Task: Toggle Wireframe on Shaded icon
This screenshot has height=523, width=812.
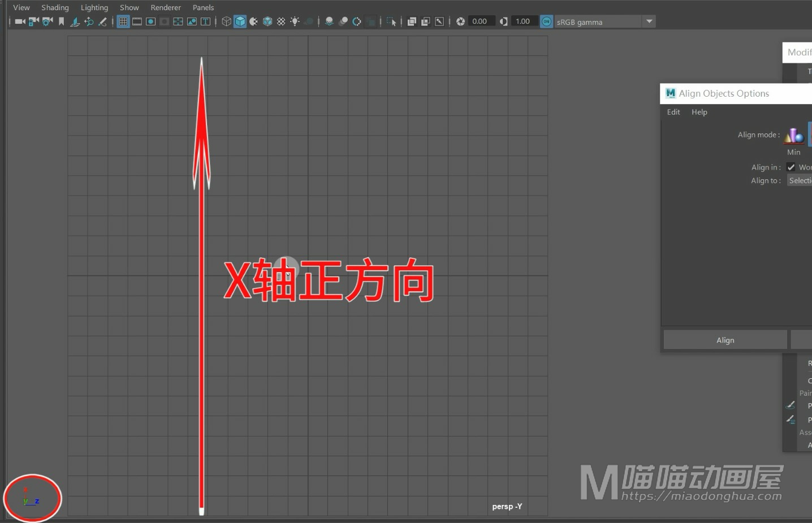Action: [267, 21]
